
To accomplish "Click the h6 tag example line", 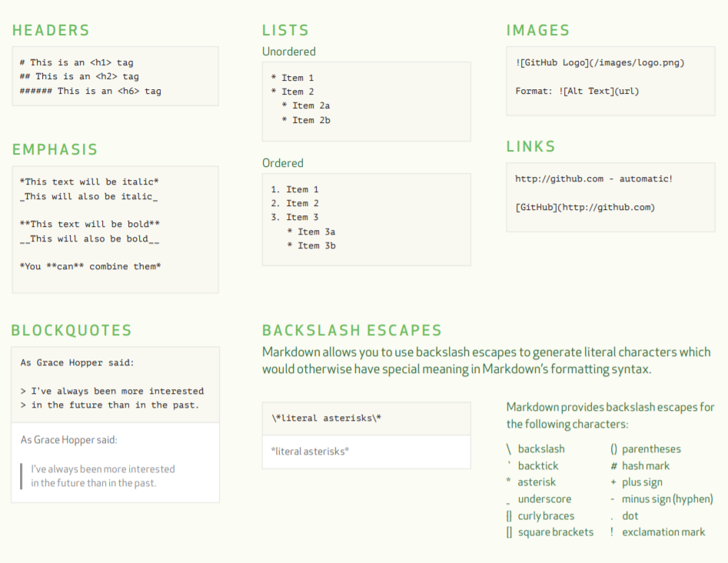I will pos(91,91).
